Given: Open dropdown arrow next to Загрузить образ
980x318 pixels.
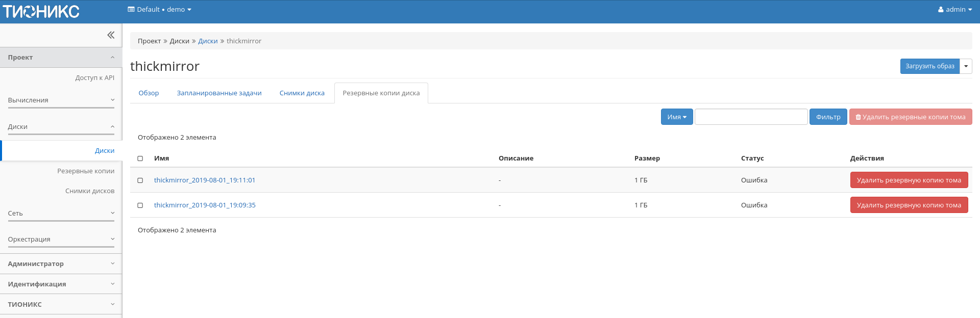Looking at the screenshot, I should tap(966, 66).
